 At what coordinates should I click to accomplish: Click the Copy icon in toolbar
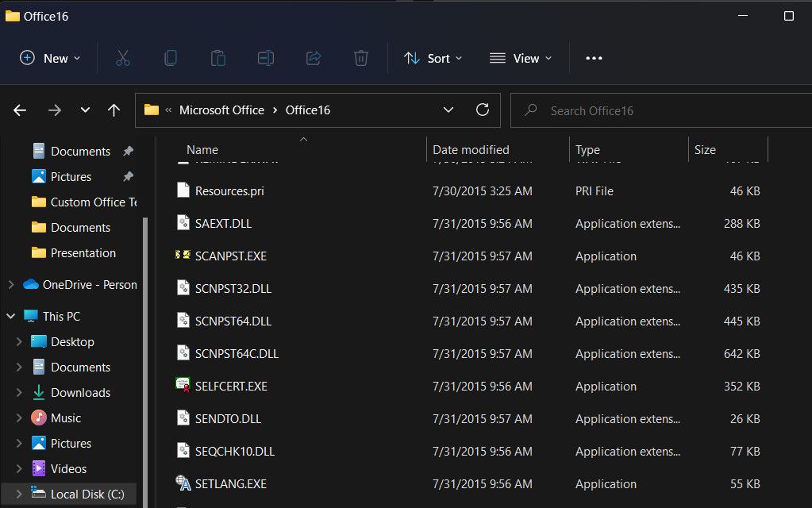[x=170, y=58]
